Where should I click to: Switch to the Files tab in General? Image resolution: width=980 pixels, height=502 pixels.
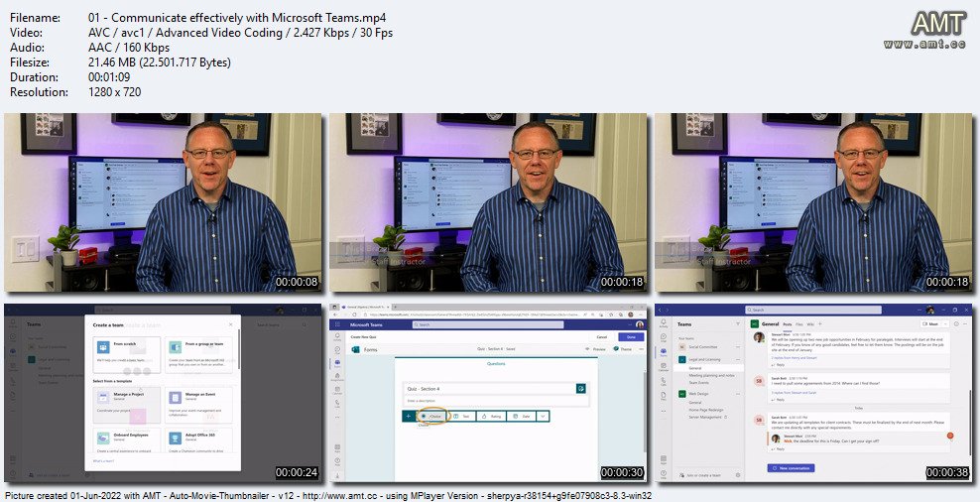pyautogui.click(x=799, y=324)
